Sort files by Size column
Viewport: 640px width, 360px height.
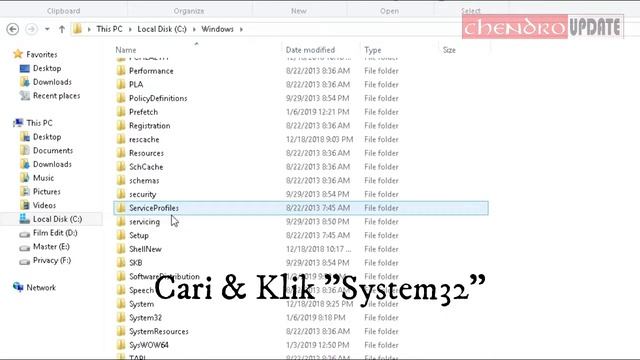coord(449,50)
